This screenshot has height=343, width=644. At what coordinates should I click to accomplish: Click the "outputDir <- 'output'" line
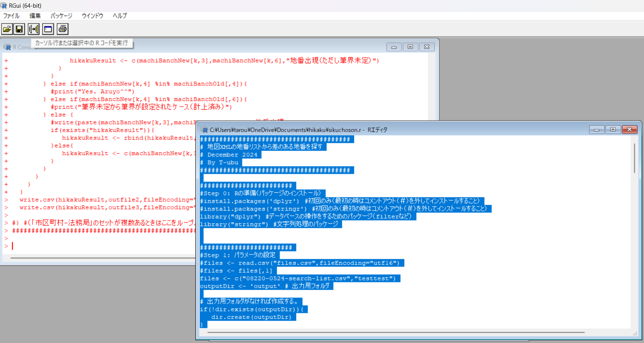(266, 286)
